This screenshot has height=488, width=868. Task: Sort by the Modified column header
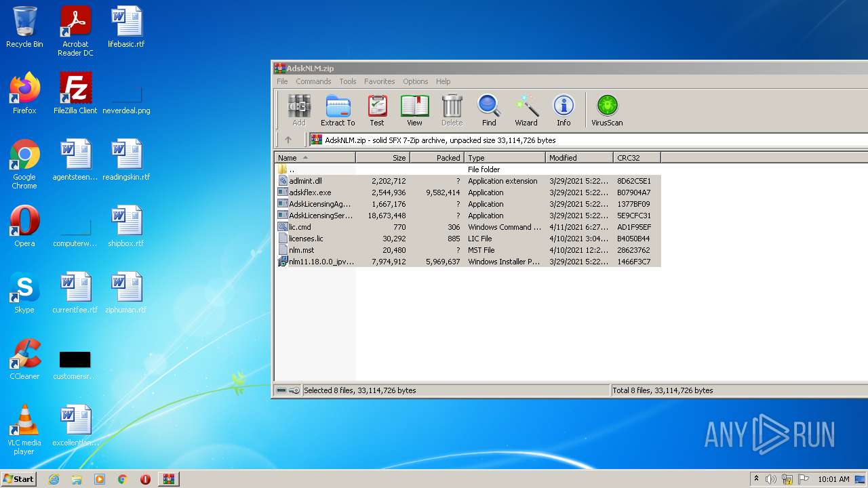click(579, 158)
